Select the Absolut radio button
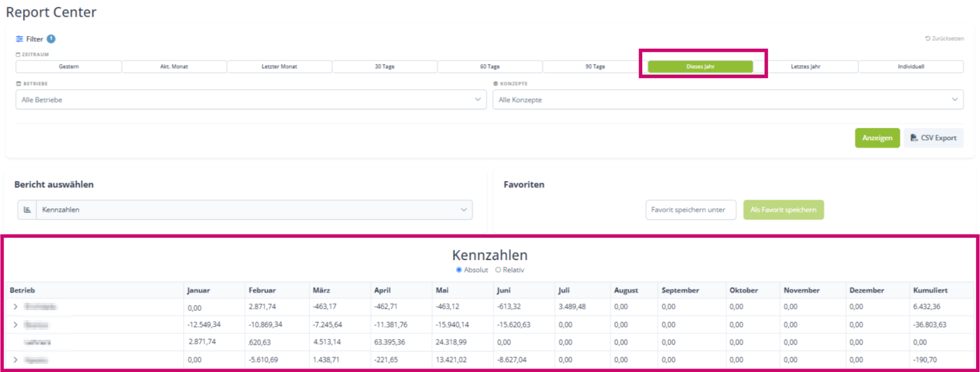The image size is (980, 372). click(x=459, y=270)
